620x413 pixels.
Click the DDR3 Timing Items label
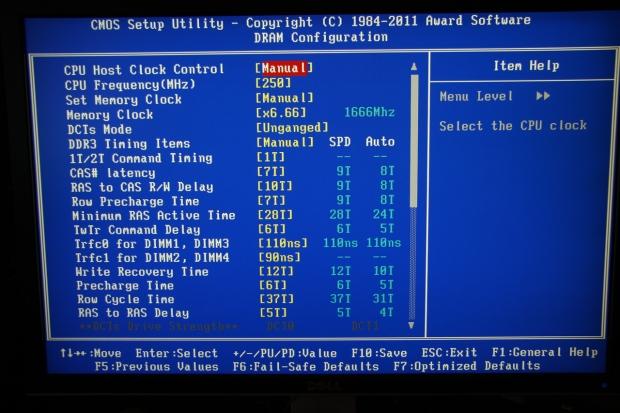coord(129,144)
